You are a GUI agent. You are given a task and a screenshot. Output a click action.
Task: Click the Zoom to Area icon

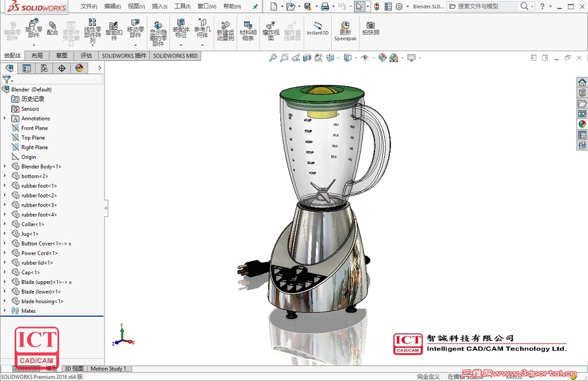[x=284, y=58]
